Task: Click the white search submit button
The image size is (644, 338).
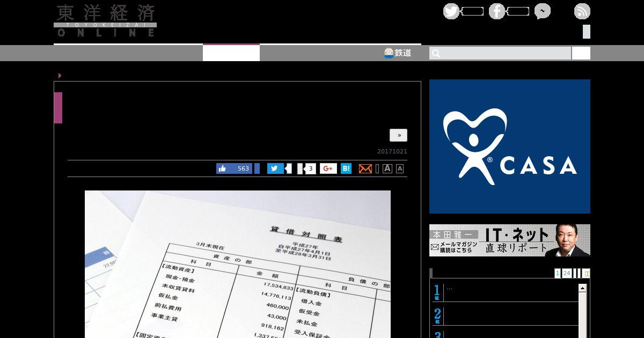Action: 581,53
